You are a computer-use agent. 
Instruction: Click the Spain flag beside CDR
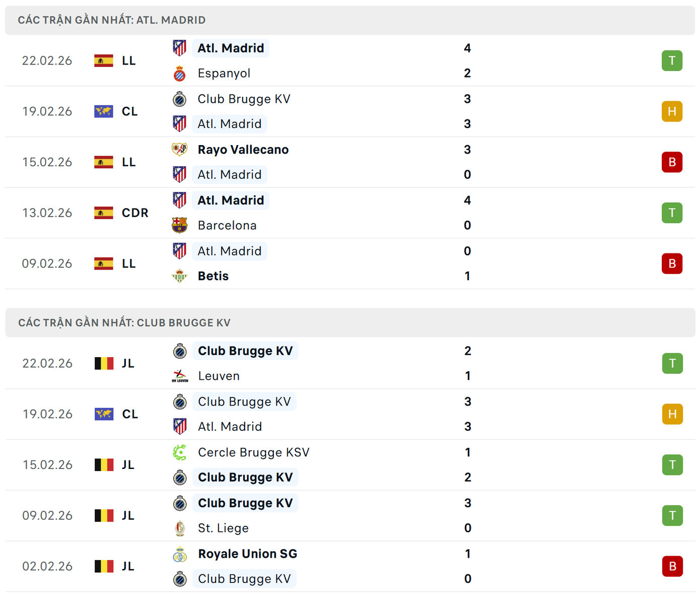pos(104,213)
